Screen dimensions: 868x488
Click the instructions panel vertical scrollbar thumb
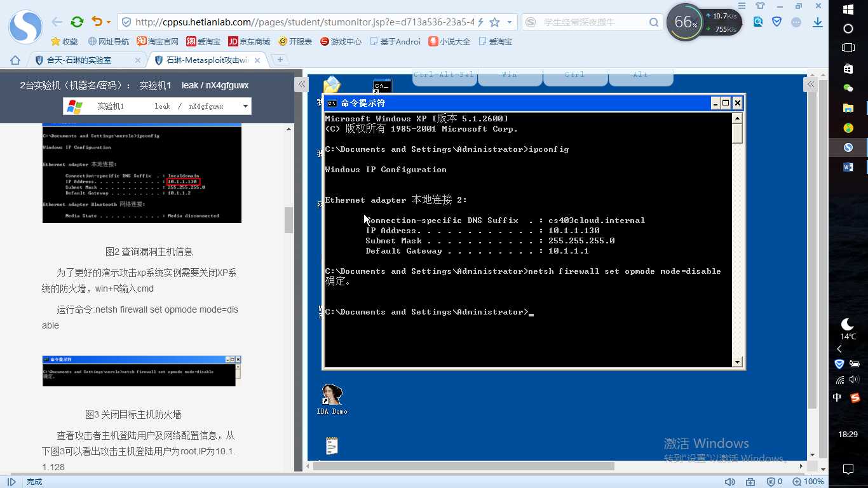coord(289,220)
